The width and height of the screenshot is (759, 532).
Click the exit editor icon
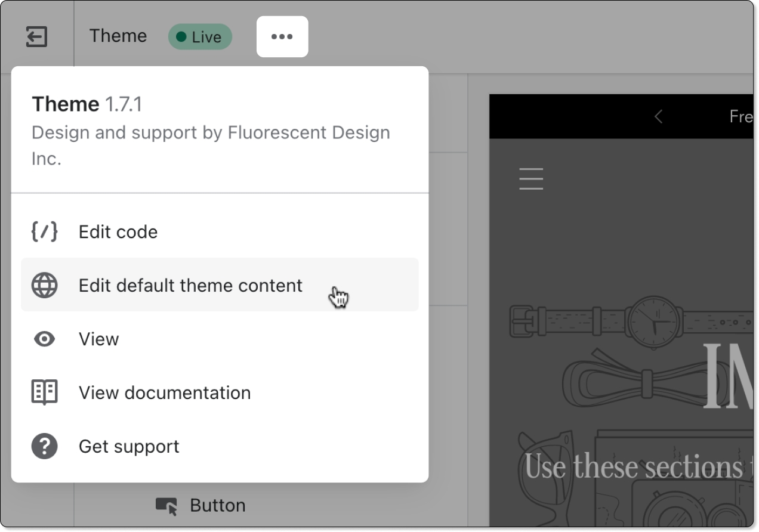36,37
